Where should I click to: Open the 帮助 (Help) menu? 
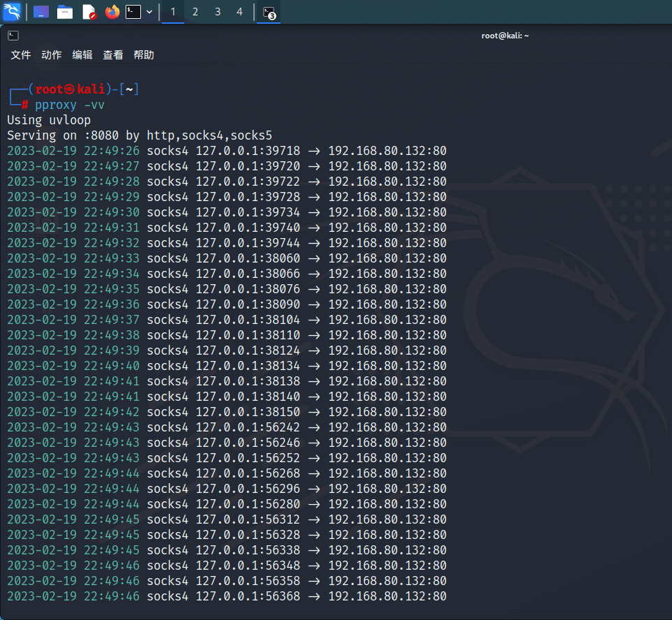(144, 55)
